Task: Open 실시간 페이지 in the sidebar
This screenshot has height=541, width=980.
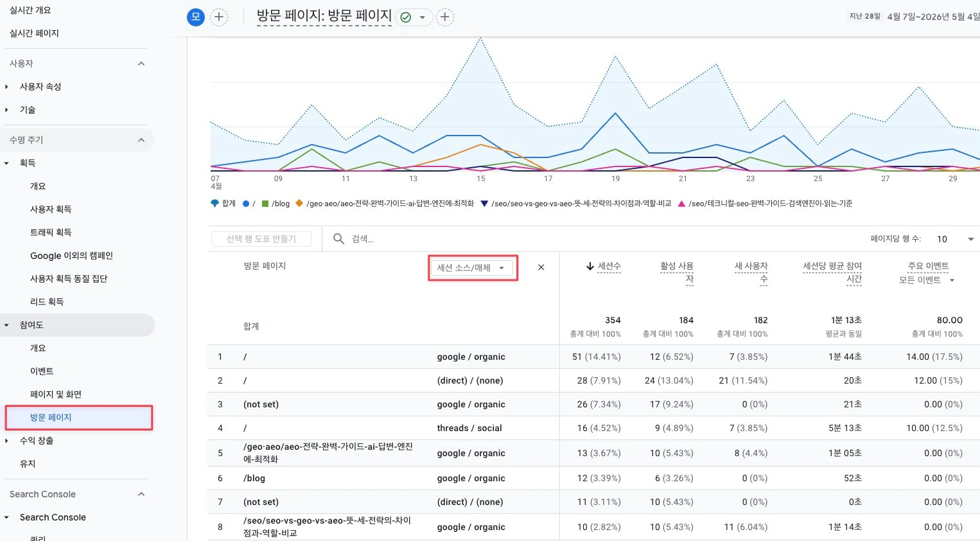Action: pos(34,33)
